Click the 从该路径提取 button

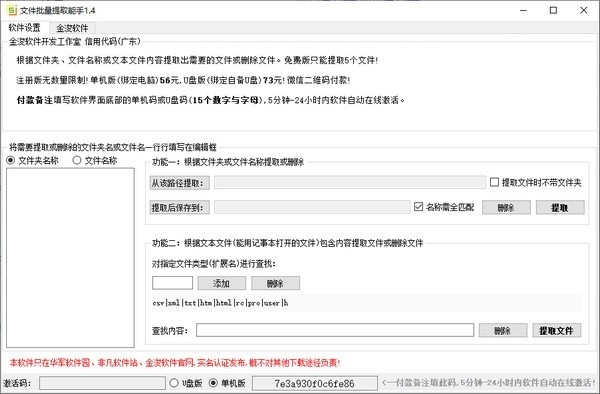(x=179, y=183)
